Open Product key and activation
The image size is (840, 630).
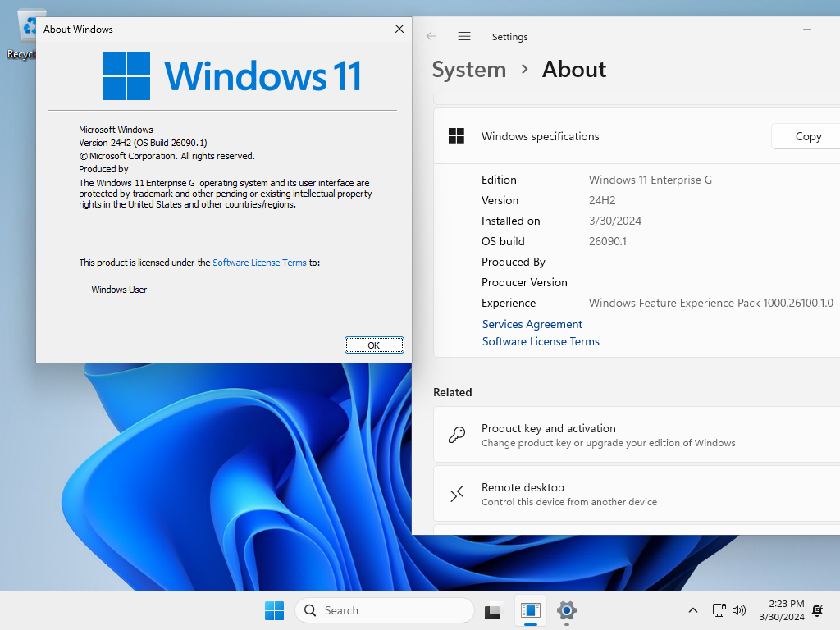pyautogui.click(x=637, y=435)
